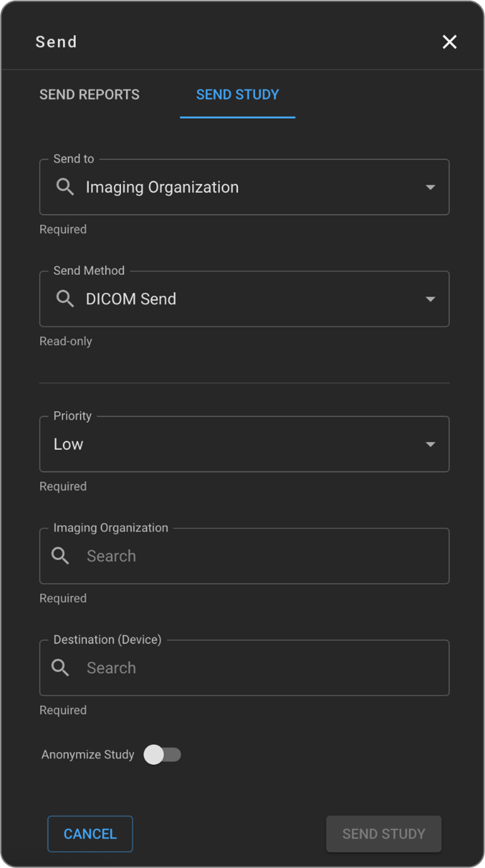Image resolution: width=485 pixels, height=868 pixels.
Task: Click the Imaging Organization value in Send to
Action: pos(162,187)
